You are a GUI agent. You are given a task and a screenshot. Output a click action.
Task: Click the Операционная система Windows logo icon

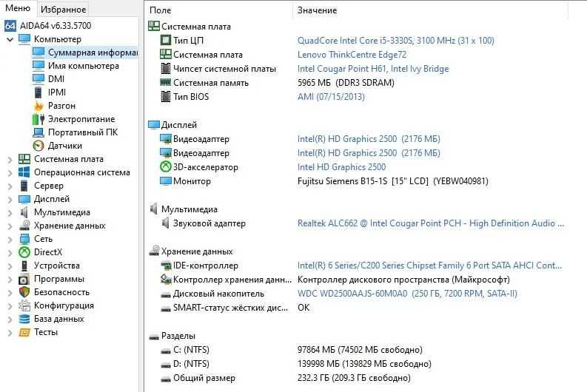24,172
